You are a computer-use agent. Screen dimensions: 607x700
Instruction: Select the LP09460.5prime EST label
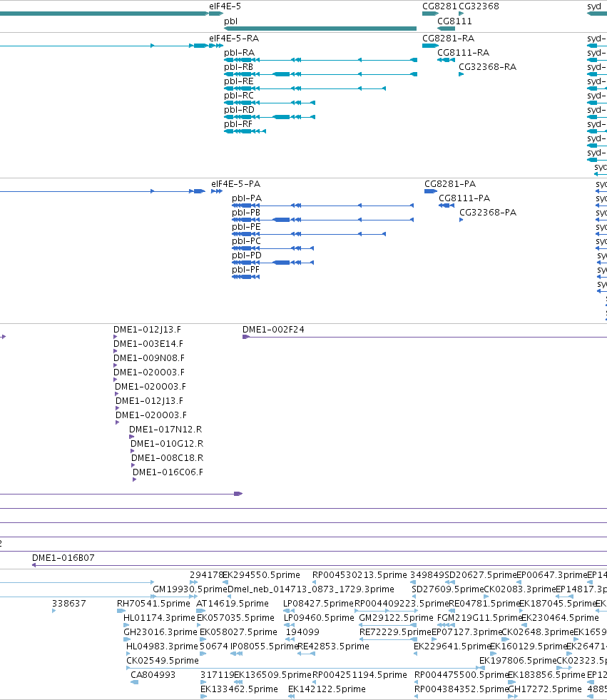(319, 618)
